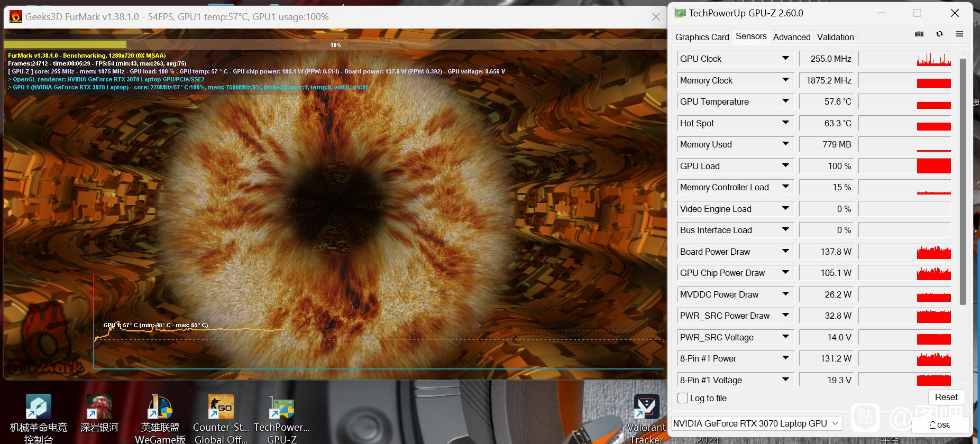Click the 131.2 W 8-Pin #1 Power value
This screenshot has width=980, height=444.
[826, 358]
